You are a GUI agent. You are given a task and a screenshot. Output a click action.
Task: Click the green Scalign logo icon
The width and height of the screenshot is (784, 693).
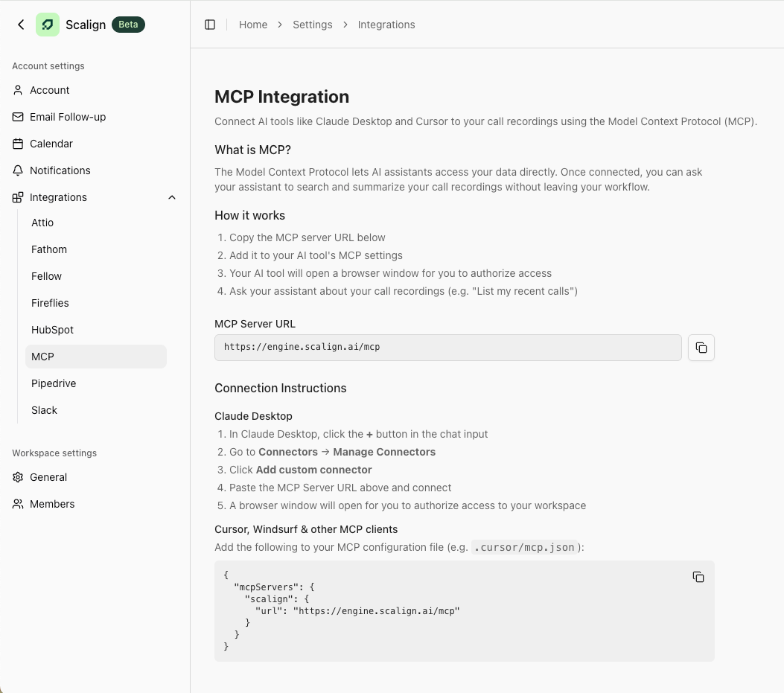coord(48,25)
